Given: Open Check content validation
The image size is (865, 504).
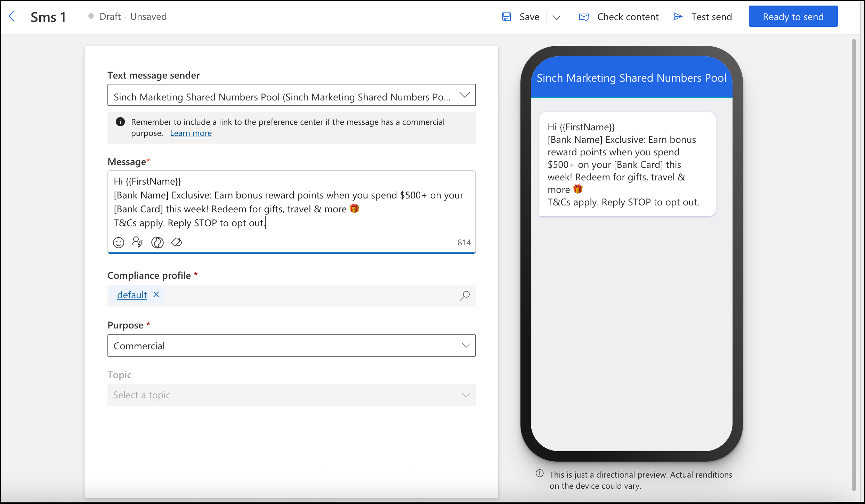Looking at the screenshot, I should click(x=619, y=16).
